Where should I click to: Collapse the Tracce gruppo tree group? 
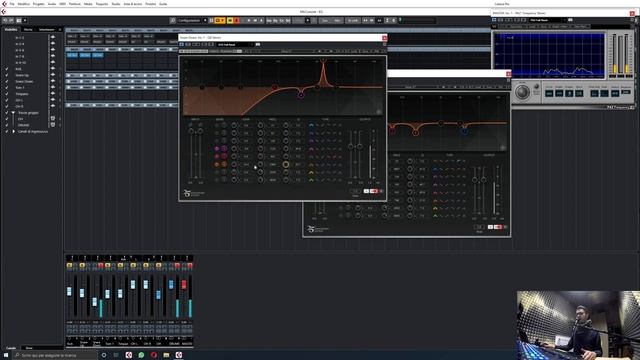(x=13, y=113)
